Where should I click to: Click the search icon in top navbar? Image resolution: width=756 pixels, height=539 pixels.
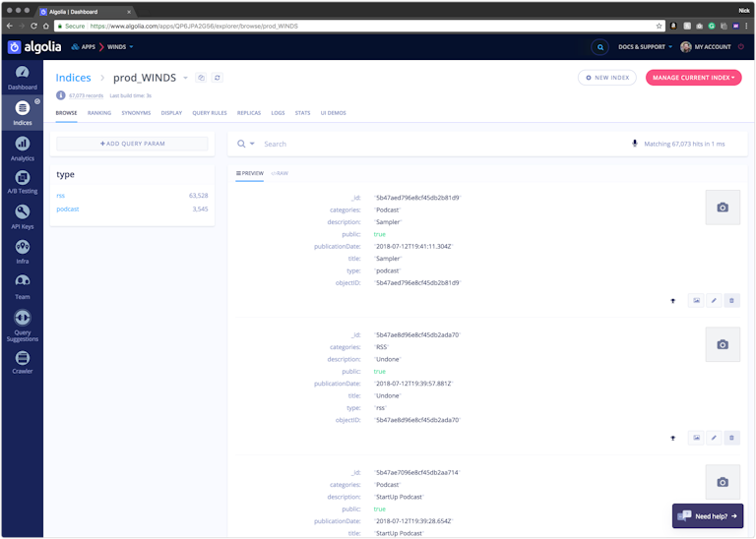599,47
